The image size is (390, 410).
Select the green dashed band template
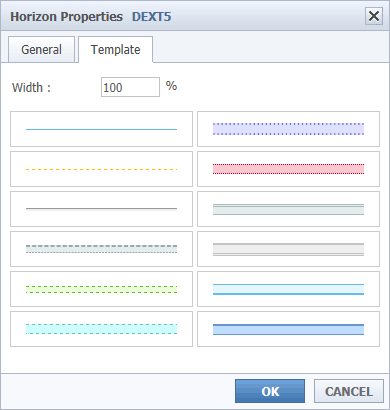pos(101,289)
